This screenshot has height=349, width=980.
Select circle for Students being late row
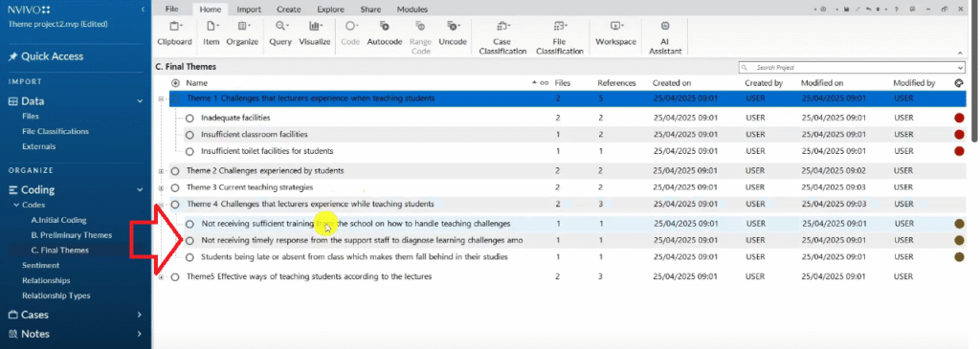point(189,256)
